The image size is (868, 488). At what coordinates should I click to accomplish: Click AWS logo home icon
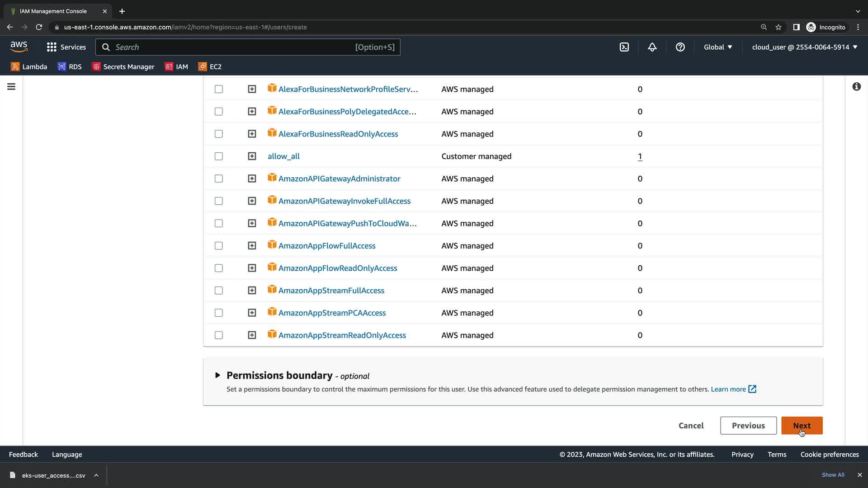point(19,47)
